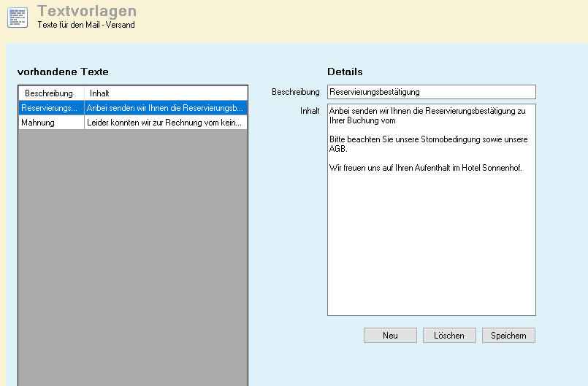
Task: Click the Inhalt label beside the text area
Action: tap(310, 111)
